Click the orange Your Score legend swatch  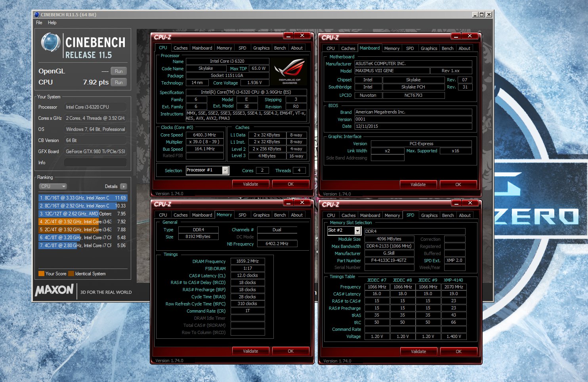[41, 274]
